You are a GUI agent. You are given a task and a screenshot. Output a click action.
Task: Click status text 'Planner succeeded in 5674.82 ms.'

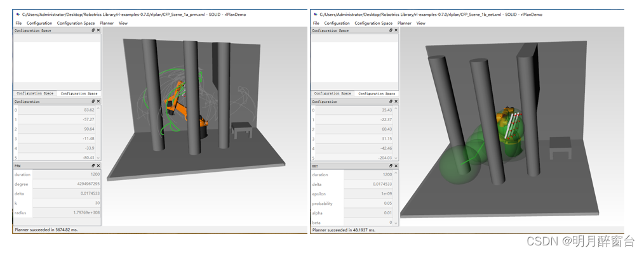point(46,230)
